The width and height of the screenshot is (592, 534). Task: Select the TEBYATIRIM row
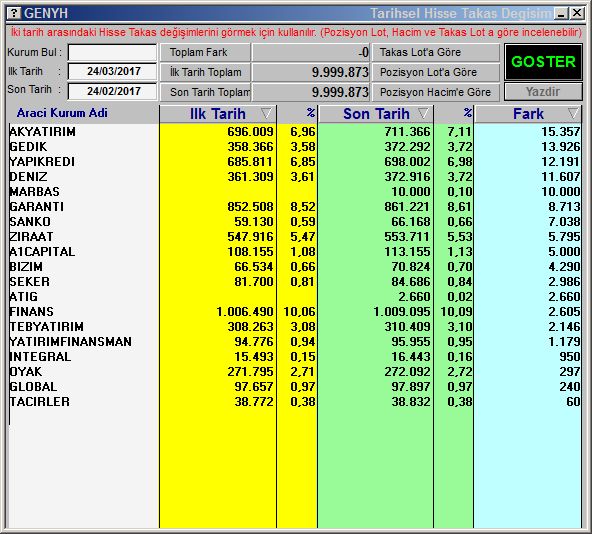click(295, 326)
